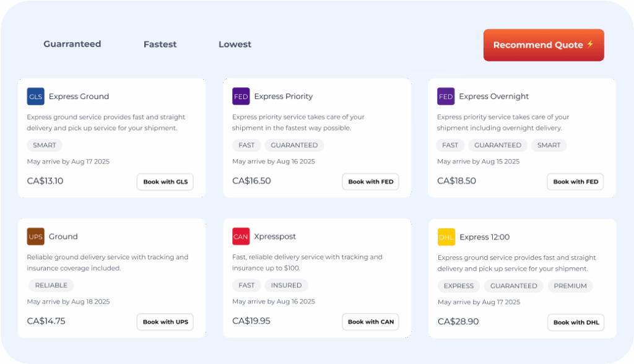
Task: Click the GLS carrier logo icon
Action: pos(36,97)
